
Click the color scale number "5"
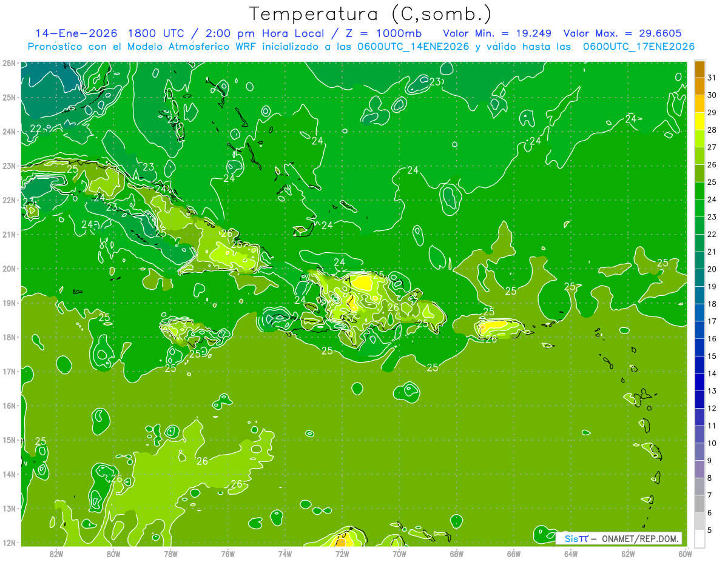[x=710, y=530]
